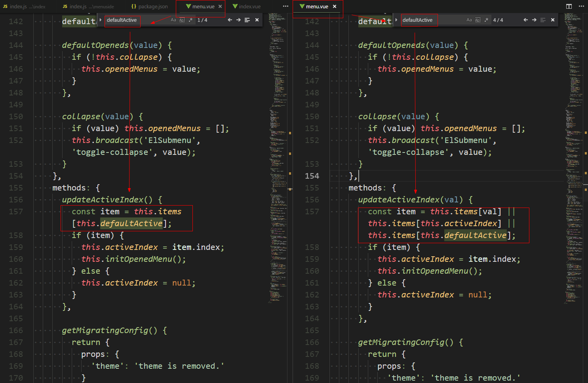Click JSON braces icon on package.json tab

134,6
